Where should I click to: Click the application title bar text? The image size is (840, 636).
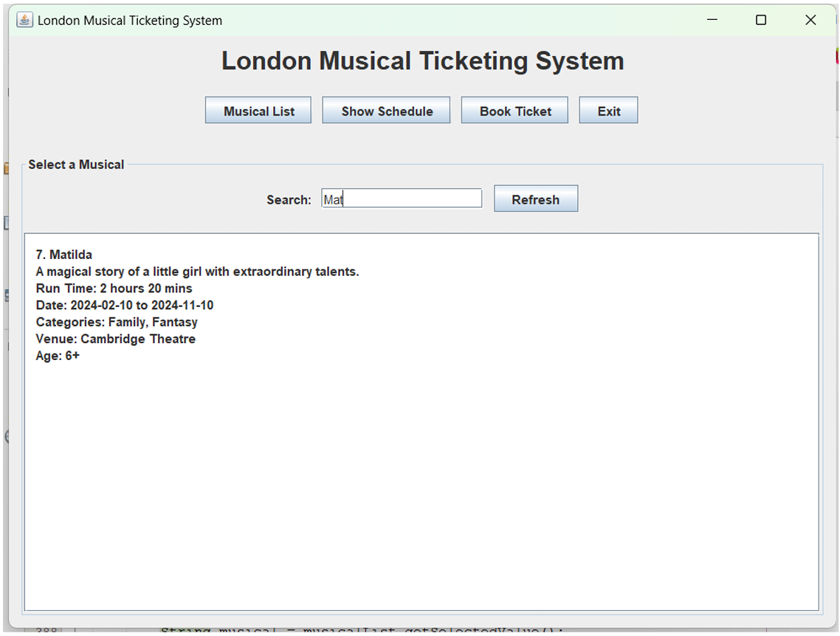[x=129, y=20]
